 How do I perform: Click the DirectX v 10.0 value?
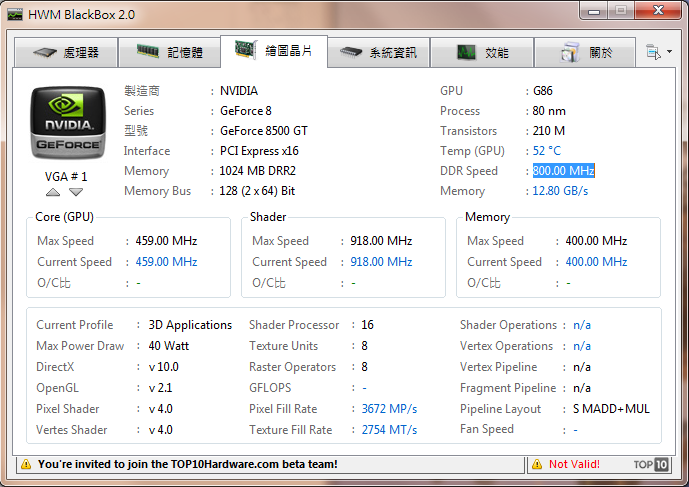coord(163,367)
